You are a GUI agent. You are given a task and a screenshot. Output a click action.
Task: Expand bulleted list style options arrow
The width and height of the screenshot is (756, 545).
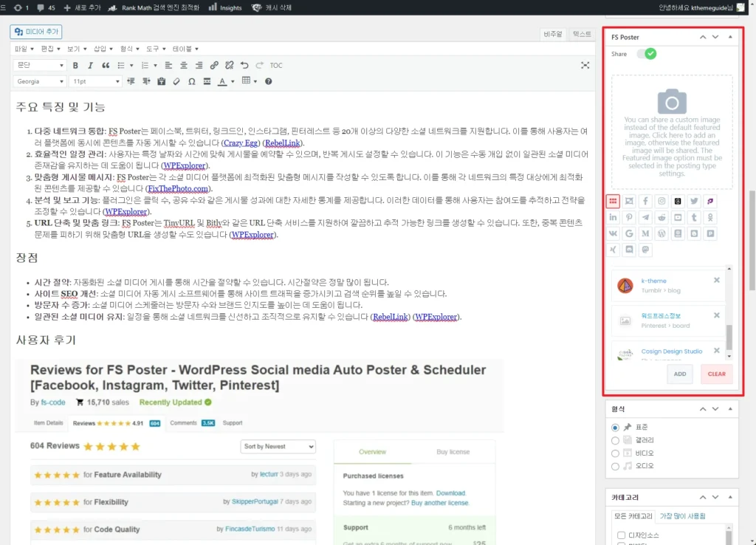pyautogui.click(x=131, y=66)
